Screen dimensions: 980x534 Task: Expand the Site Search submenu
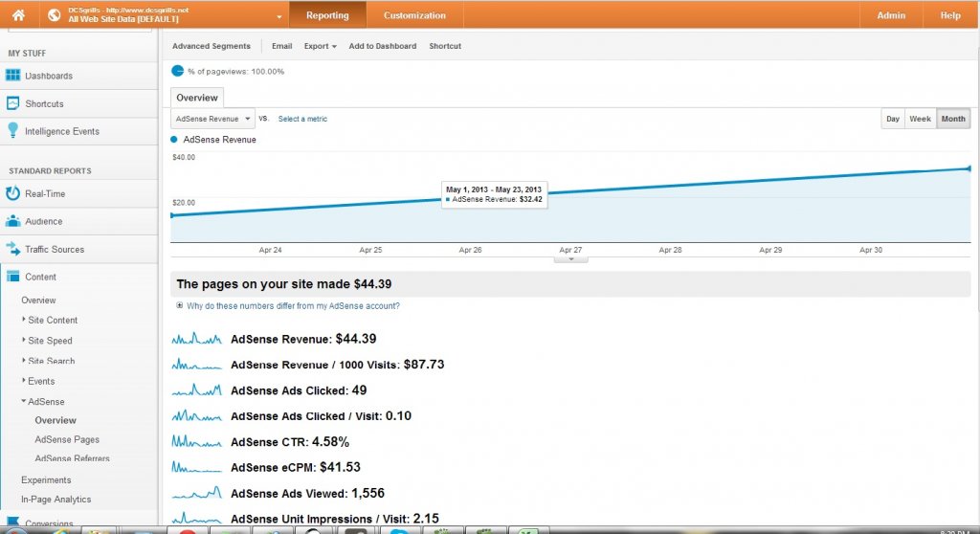coord(49,361)
